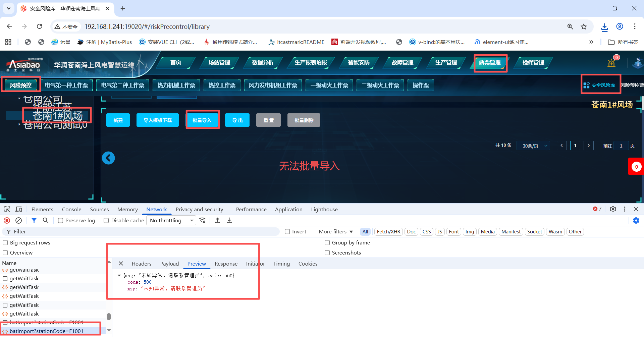This screenshot has height=337, width=644.
Task: Click the 批量导入 button
Action: (202, 120)
